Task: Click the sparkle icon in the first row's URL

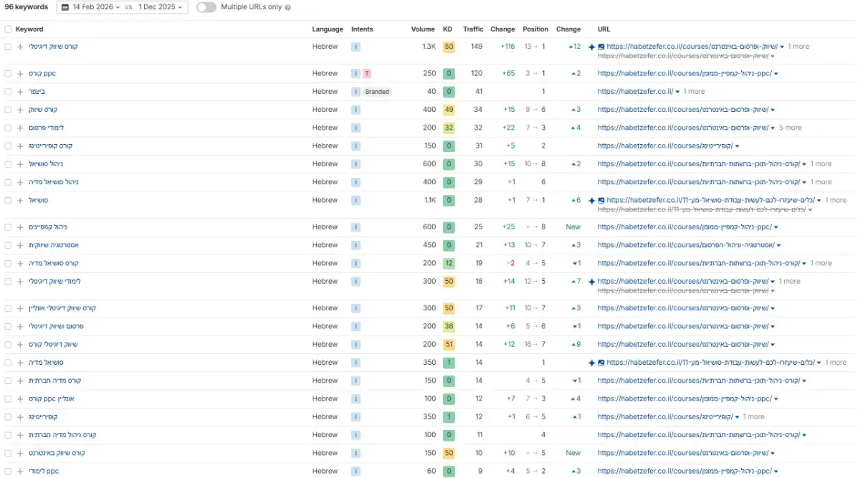Action: [591, 47]
